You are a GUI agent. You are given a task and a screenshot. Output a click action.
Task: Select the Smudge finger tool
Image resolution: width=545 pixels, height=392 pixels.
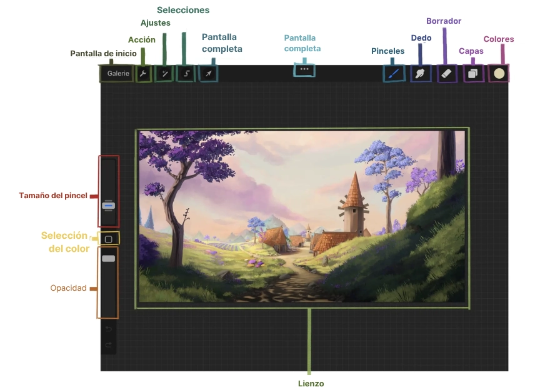pos(421,73)
